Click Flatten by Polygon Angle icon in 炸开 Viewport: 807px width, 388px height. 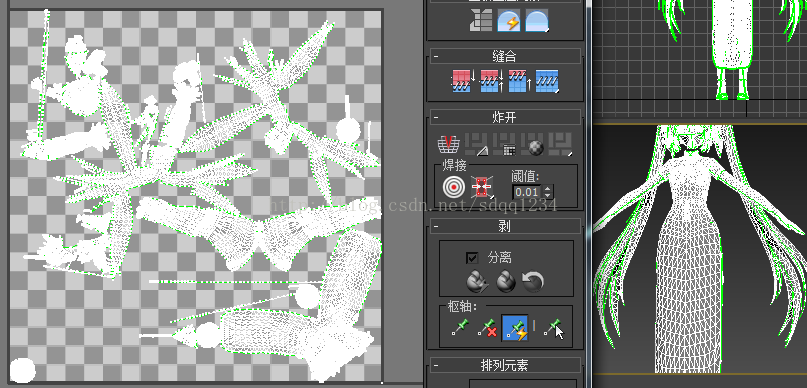(x=477, y=145)
